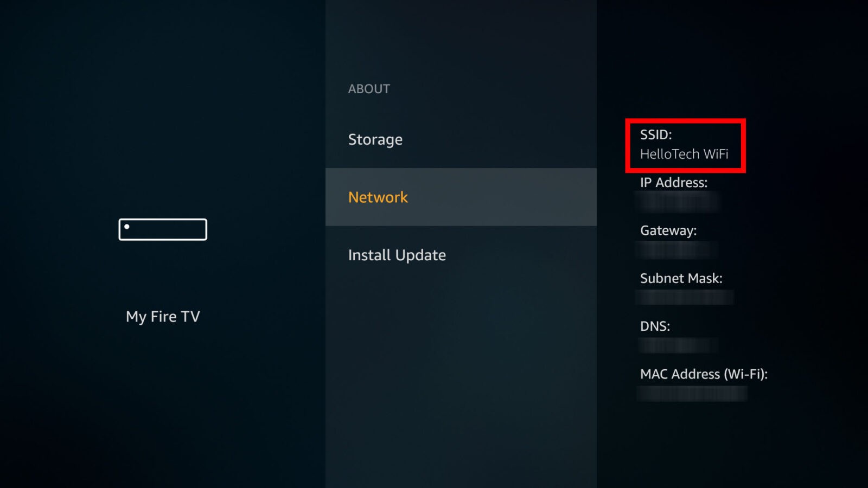Click the indicator dot on the device icon
The height and width of the screenshot is (488, 868).
coord(127,227)
